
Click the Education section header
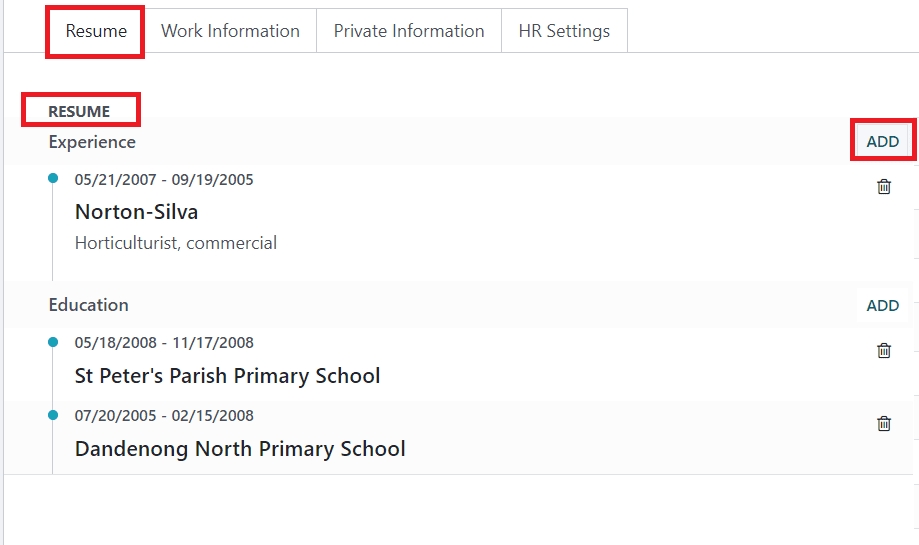[89, 305]
